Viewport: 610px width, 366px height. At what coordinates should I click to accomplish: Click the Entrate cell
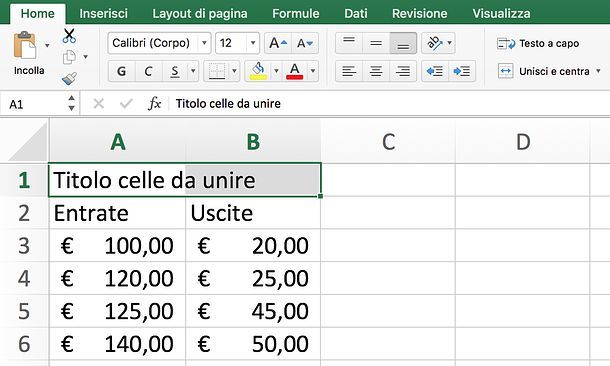click(117, 213)
